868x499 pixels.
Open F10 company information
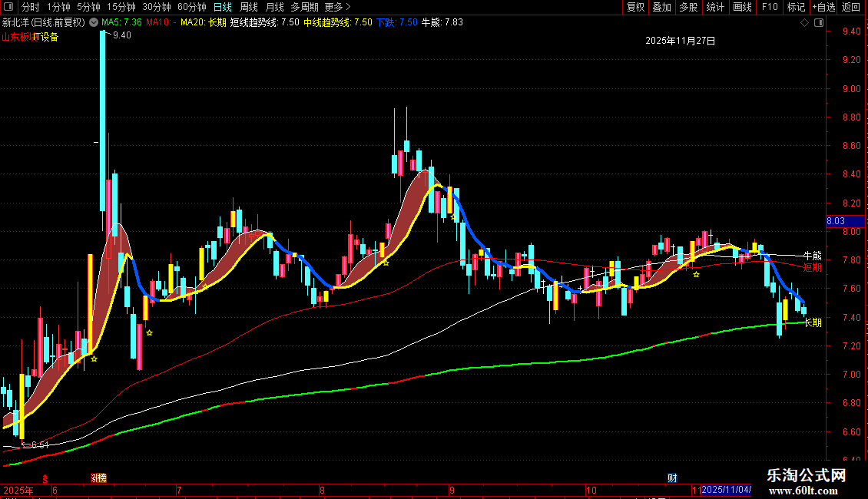click(x=770, y=7)
